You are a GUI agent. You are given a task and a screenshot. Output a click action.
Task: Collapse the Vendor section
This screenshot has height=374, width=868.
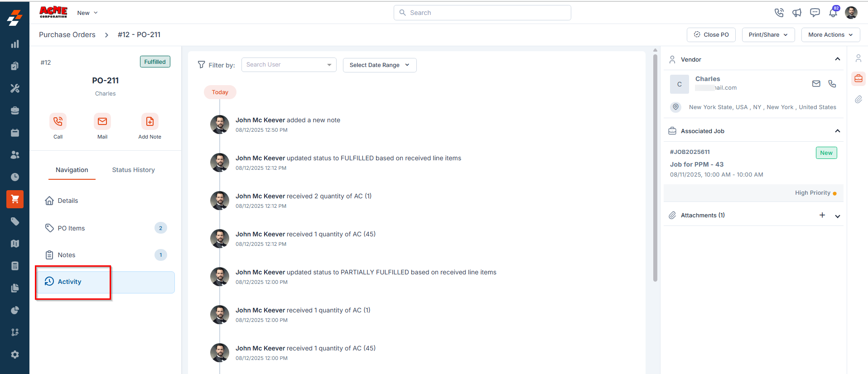click(838, 59)
